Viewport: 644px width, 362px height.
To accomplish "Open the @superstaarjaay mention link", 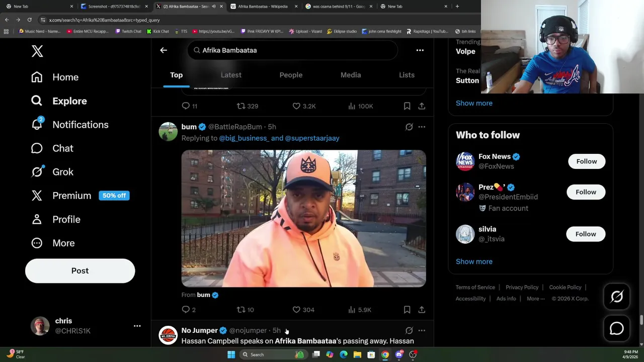I will pyautogui.click(x=312, y=138).
